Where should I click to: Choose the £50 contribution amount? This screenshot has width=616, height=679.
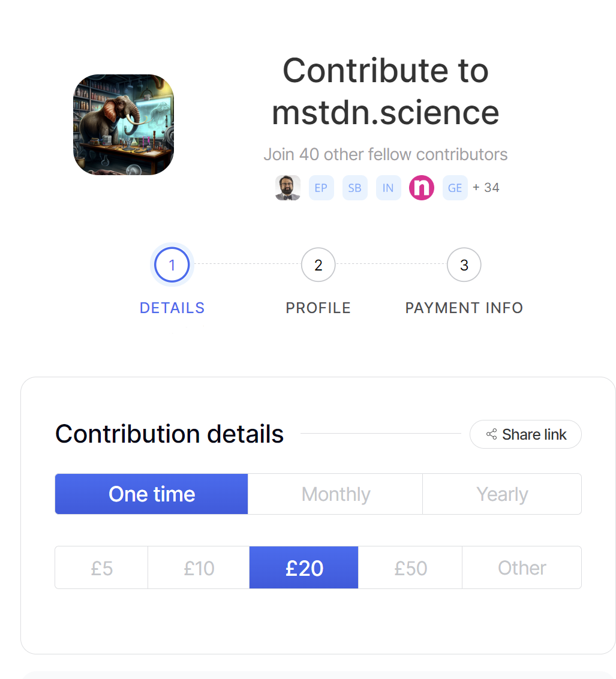(x=410, y=567)
